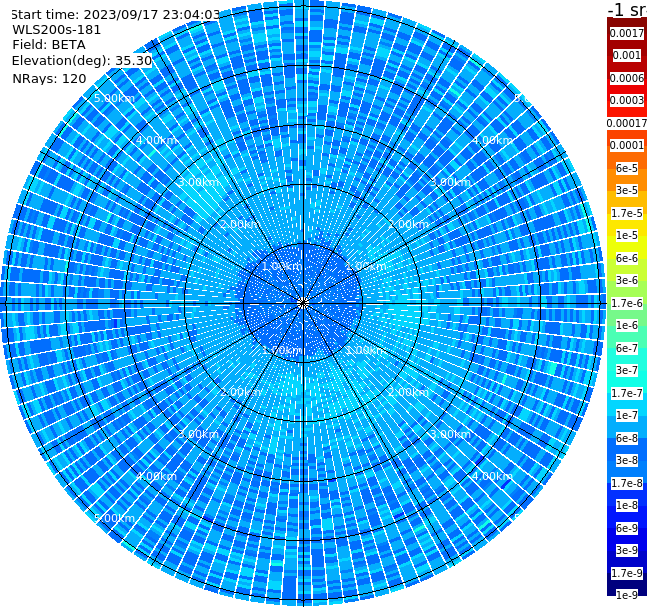Viewport: 647px width, 607px height.
Task: Select the lower-right 3.00km range label
Action: coord(450,434)
